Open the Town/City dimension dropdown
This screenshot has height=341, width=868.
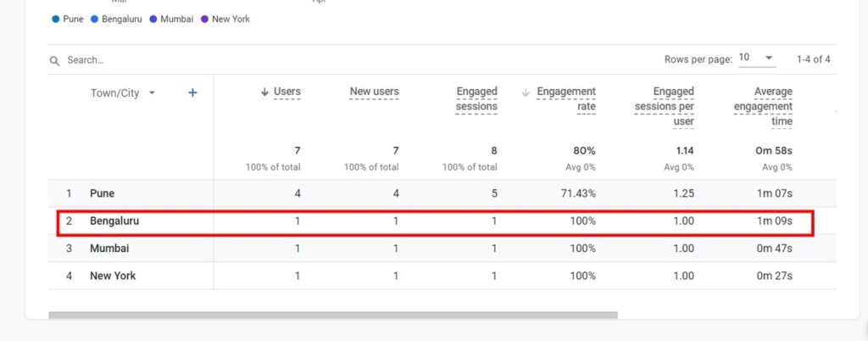coord(152,93)
